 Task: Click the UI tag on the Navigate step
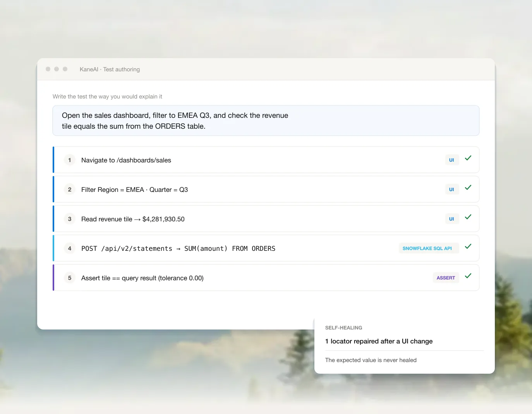[451, 160]
